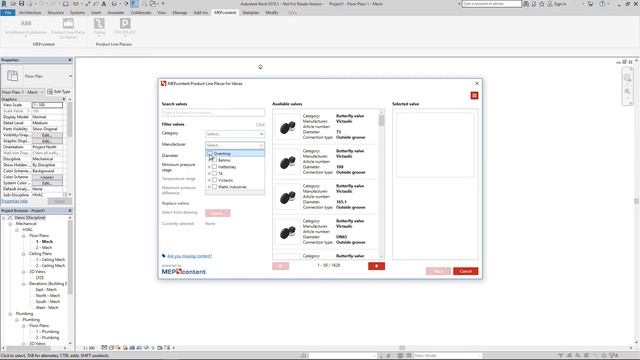
Task: Click the thin lines icon in quick access toolbar
Action: pyautogui.click(x=134, y=4)
